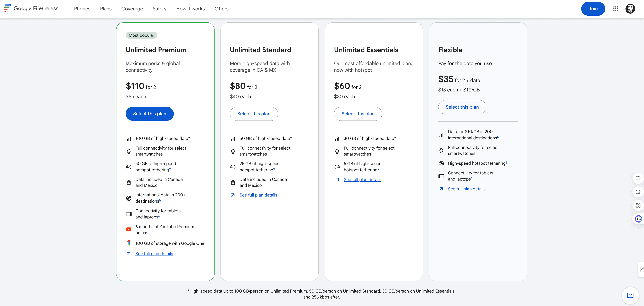Image resolution: width=644 pixels, height=306 pixels.
Task: Click the smartwatch icon in the Flexible plan
Action: [441, 150]
